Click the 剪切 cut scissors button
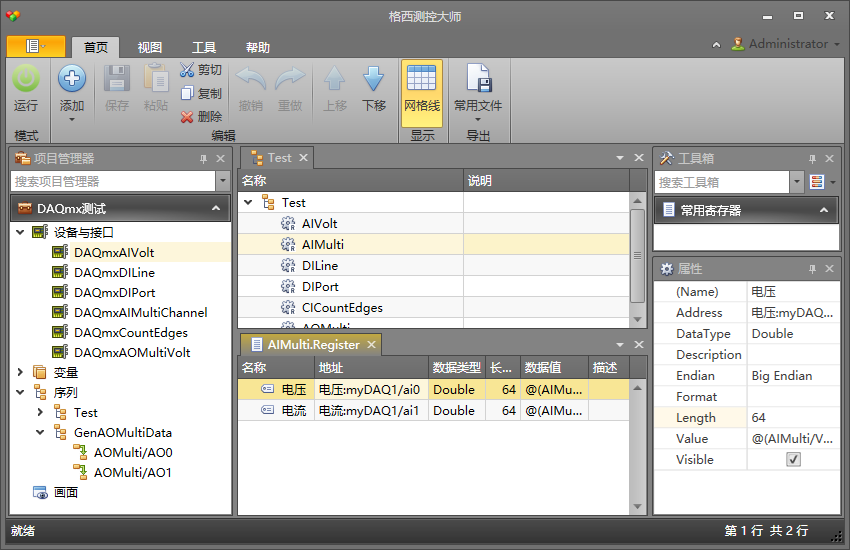This screenshot has width=850, height=550. 201,70
